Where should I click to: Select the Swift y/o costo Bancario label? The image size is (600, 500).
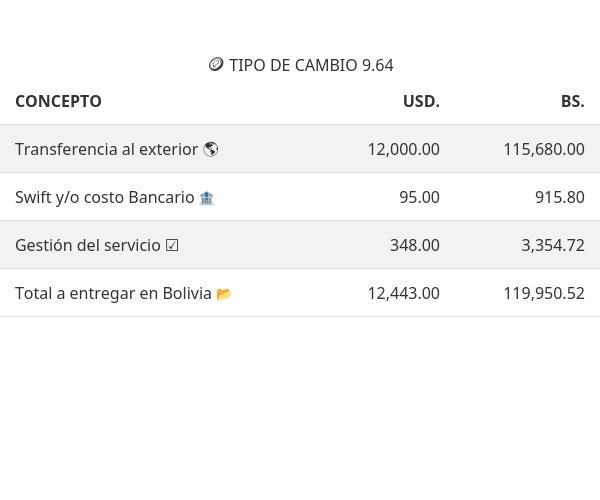point(104,197)
